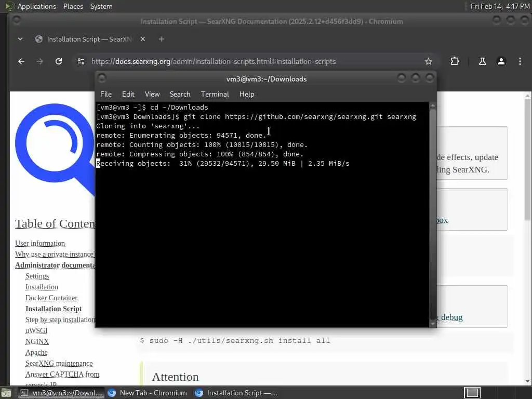Go back in Chromium browser

(x=21, y=61)
